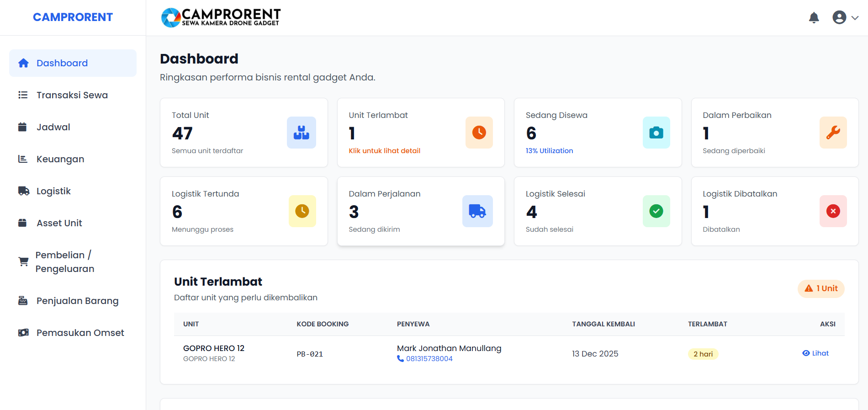The height and width of the screenshot is (410, 868).
Task: Open Transaksi Sewa from the sidebar
Action: pos(72,95)
